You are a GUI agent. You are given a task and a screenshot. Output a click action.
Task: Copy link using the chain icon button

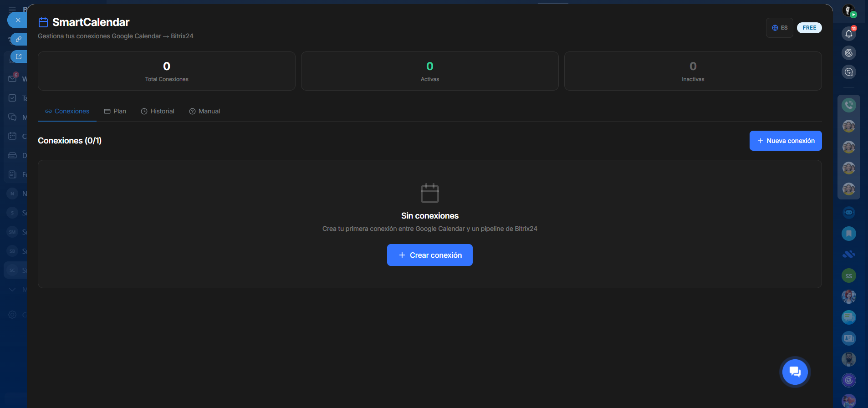[19, 39]
